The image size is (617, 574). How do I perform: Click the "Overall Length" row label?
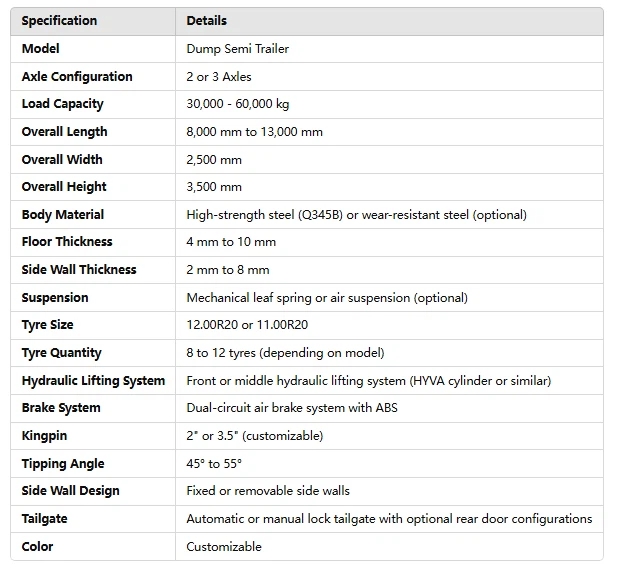click(x=64, y=131)
